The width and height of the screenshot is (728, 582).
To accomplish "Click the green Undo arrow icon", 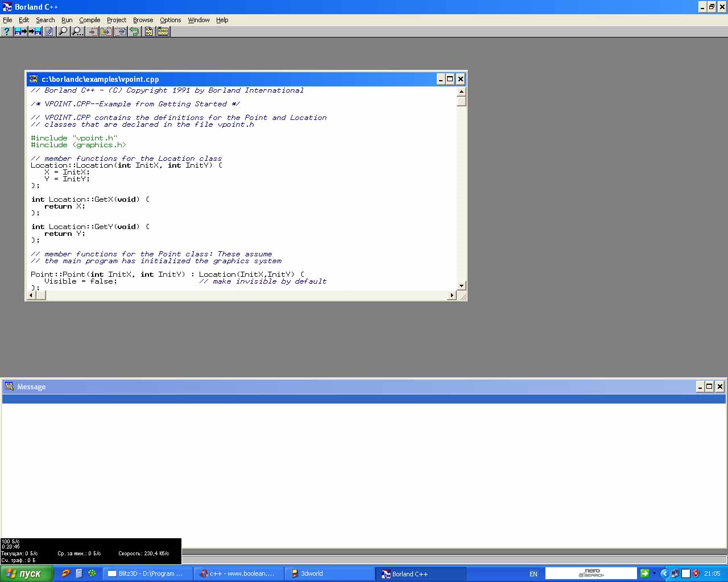I will coord(134,32).
